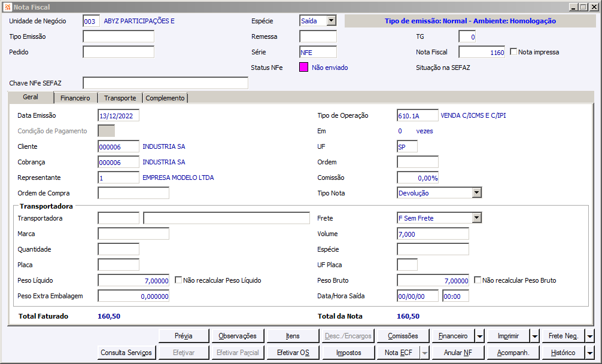The width and height of the screenshot is (602, 364).
Task: Switch to the Financeiro tab
Action: coord(75,98)
